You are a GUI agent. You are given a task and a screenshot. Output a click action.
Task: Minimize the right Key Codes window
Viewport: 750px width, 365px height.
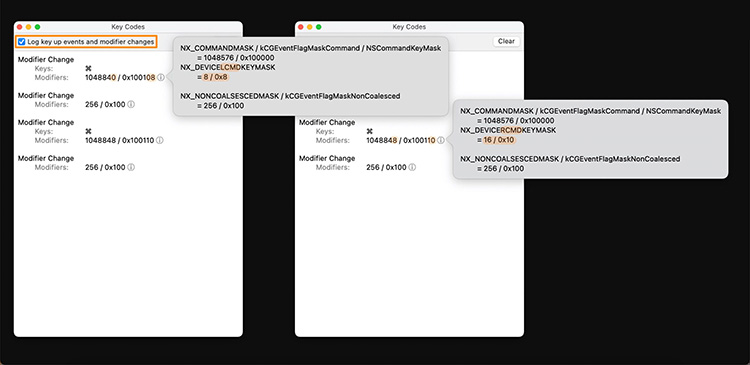(310, 27)
